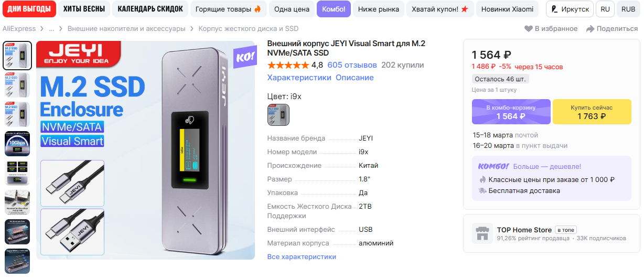The height and width of the screenshot is (279, 644).
Task: Click the Комбо! logo in the promo block
Action: pos(493,166)
